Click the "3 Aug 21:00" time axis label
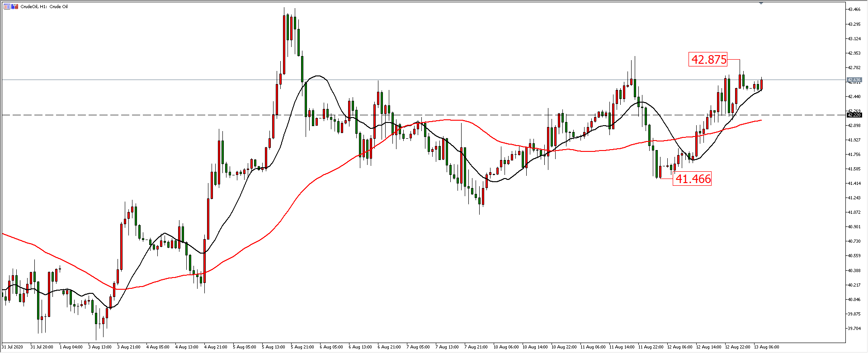 point(129,347)
